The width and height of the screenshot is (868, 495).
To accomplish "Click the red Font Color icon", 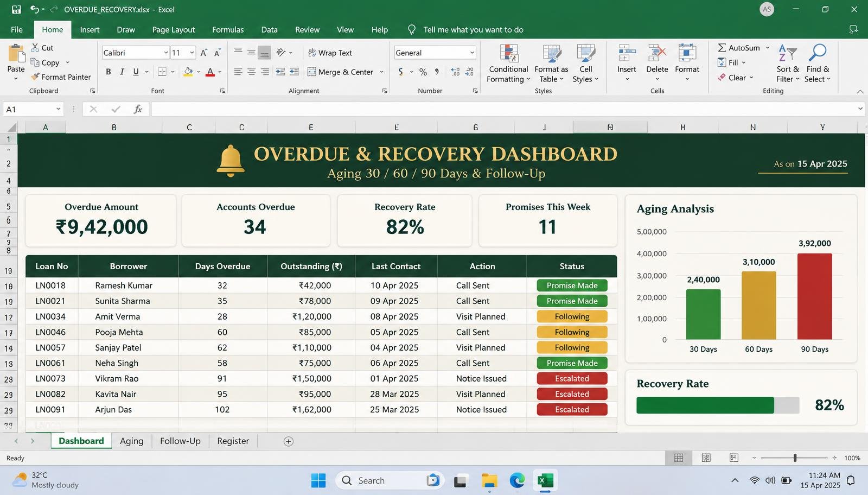I will (x=210, y=72).
